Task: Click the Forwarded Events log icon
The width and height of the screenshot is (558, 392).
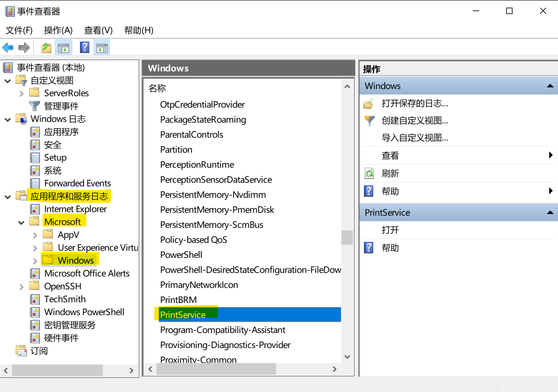Action: pyautogui.click(x=35, y=183)
